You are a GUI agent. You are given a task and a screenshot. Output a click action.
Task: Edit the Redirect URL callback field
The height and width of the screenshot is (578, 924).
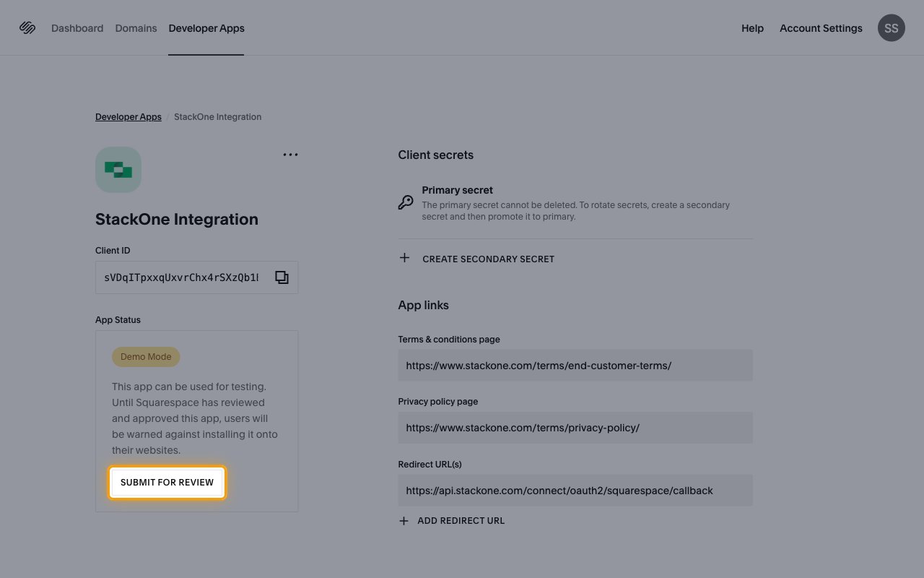pyautogui.click(x=575, y=491)
